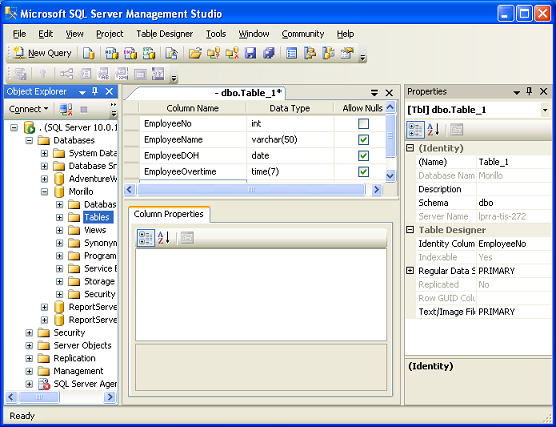
Task: Click the varchar(50) data type cell
Action: click(290, 139)
